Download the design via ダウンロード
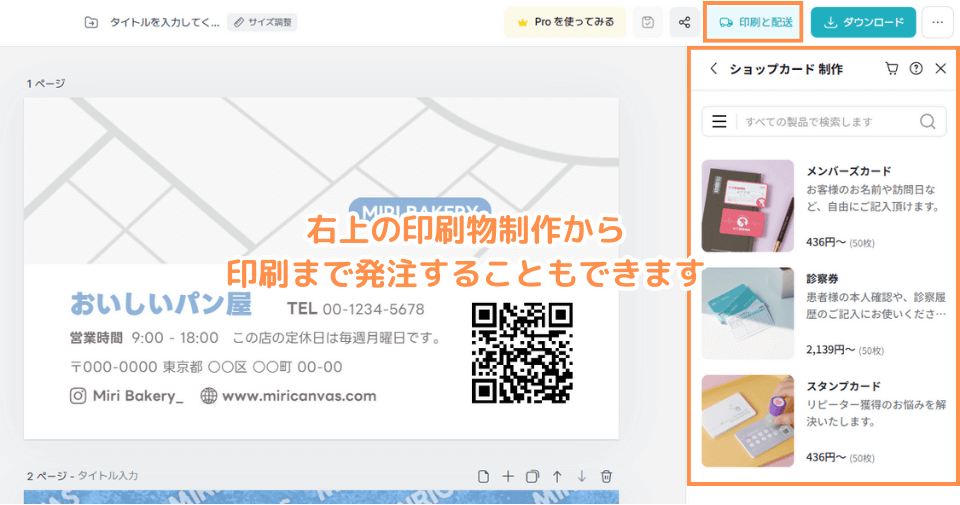The image size is (960, 505). (x=863, y=23)
